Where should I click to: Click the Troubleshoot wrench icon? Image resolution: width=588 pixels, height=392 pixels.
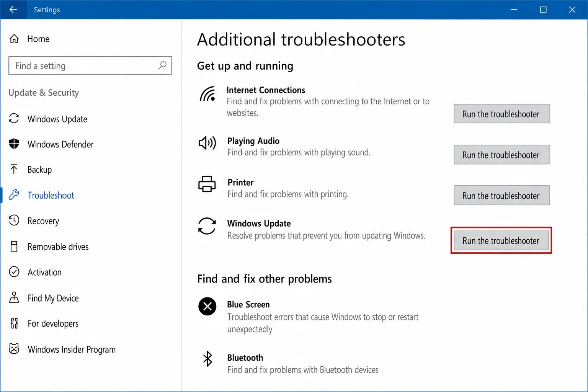point(14,194)
